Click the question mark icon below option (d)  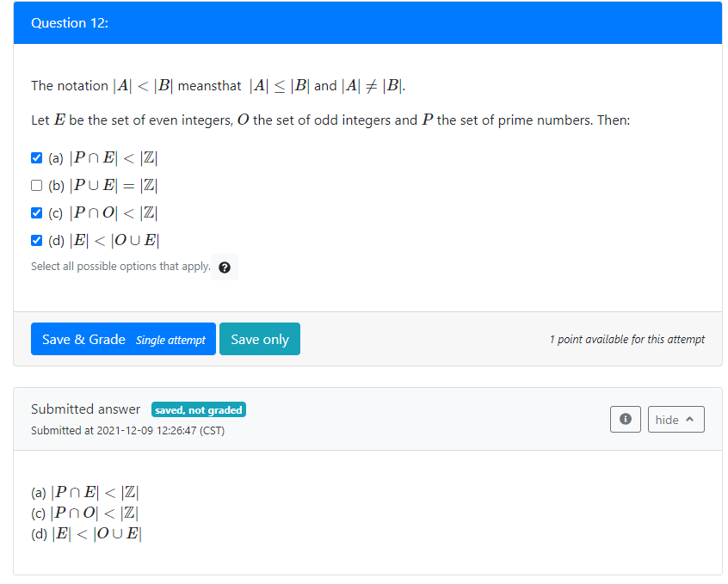point(225,267)
